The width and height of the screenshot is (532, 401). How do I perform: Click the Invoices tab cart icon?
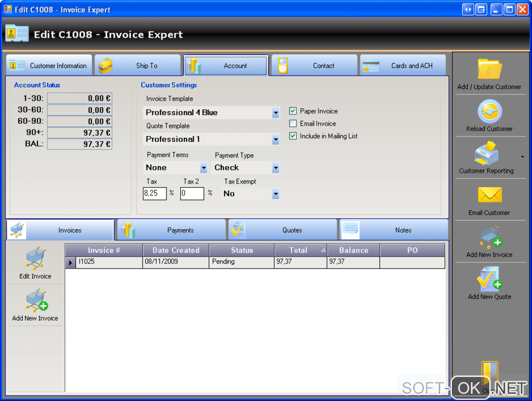pos(17,230)
